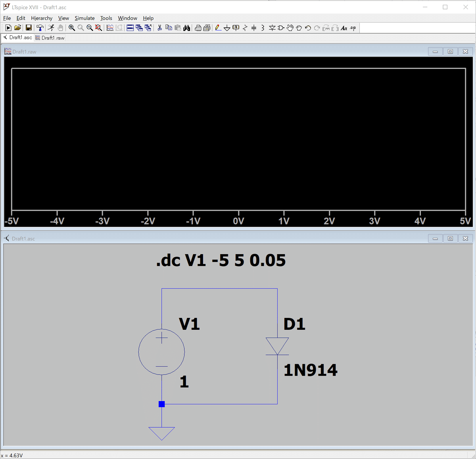476x459 pixels.
Task: Open the Window menu
Action: pyautogui.click(x=127, y=18)
